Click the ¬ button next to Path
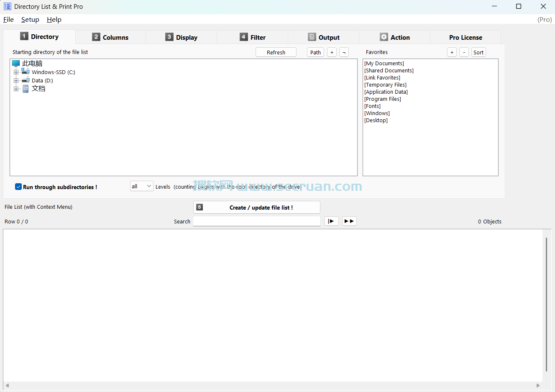Viewport: 555px width, 392px height. 344,52
